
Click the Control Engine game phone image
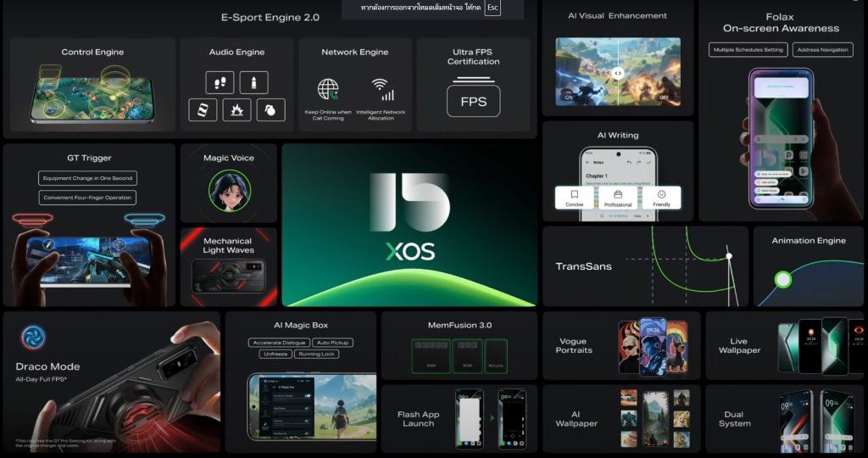pyautogui.click(x=93, y=95)
